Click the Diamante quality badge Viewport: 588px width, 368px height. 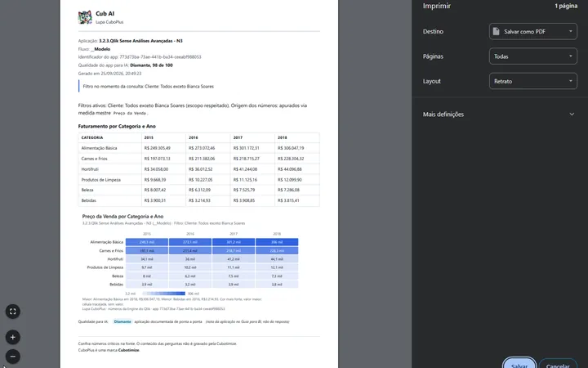(x=122, y=321)
